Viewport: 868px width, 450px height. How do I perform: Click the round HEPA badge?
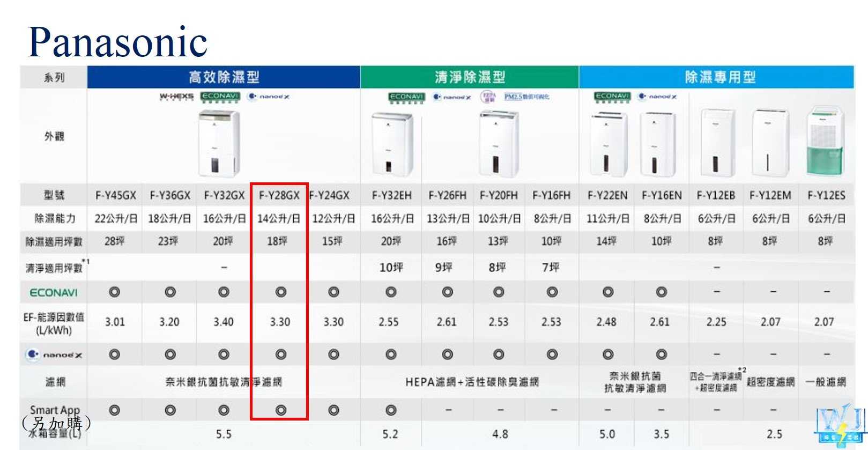(x=488, y=97)
